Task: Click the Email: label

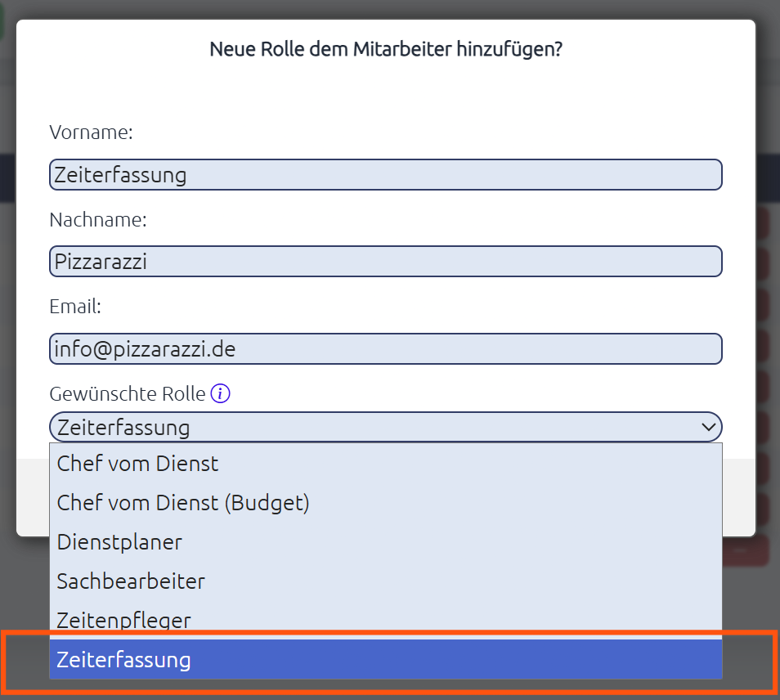Action: [x=75, y=307]
